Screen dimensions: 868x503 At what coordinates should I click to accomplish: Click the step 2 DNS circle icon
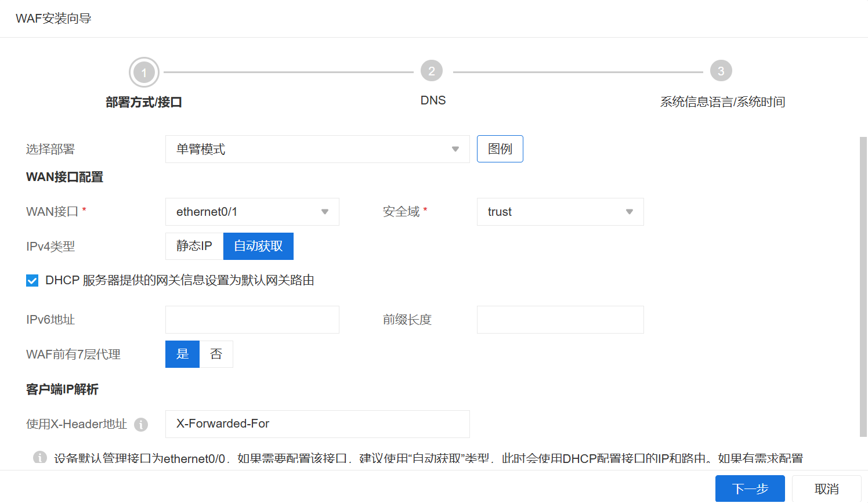pos(432,71)
